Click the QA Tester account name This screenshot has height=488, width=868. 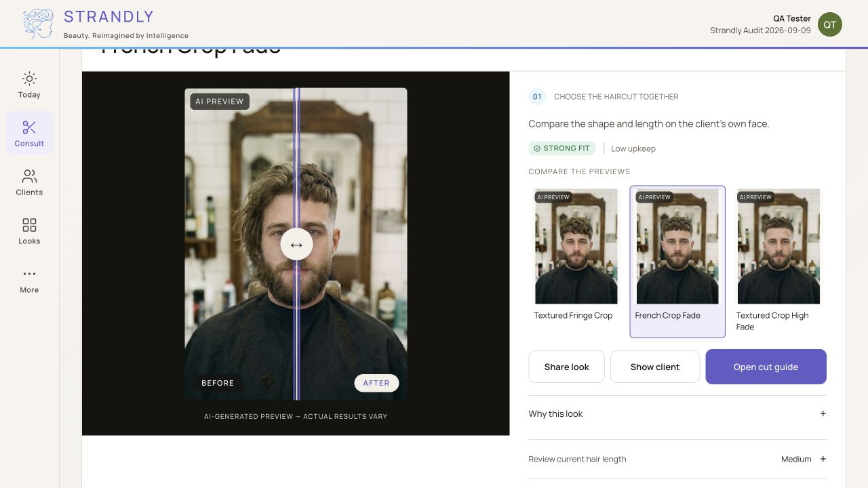(x=792, y=18)
